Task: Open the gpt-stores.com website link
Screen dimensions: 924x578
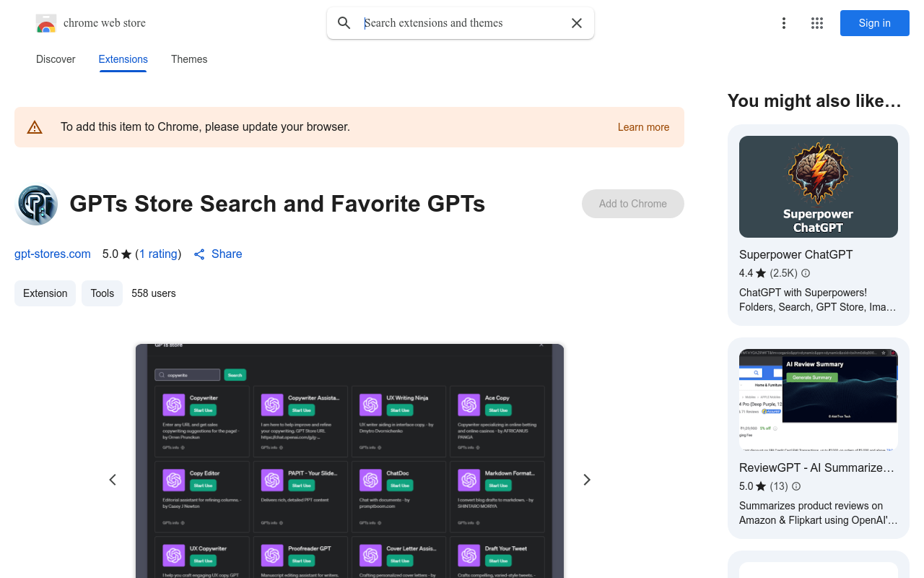Action: (52, 254)
